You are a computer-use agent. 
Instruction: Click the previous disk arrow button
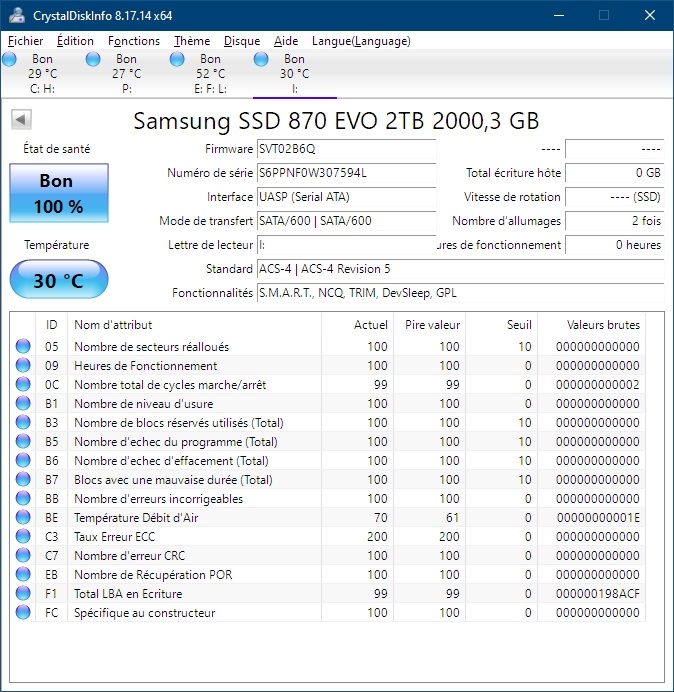pyautogui.click(x=21, y=119)
